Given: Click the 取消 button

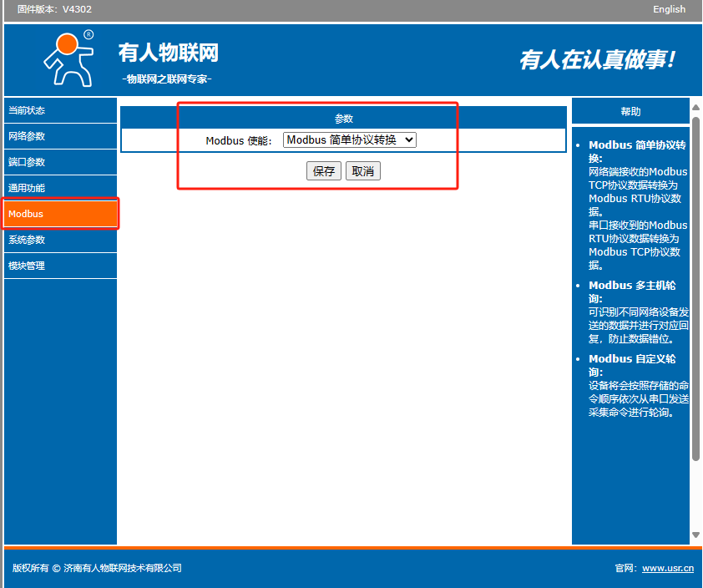Looking at the screenshot, I should pyautogui.click(x=362, y=171).
